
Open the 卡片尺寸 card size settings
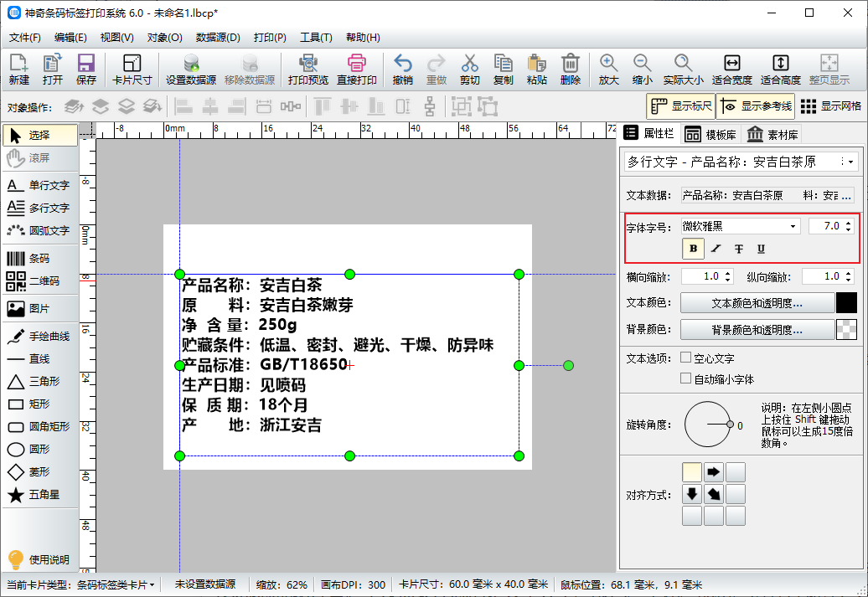132,69
